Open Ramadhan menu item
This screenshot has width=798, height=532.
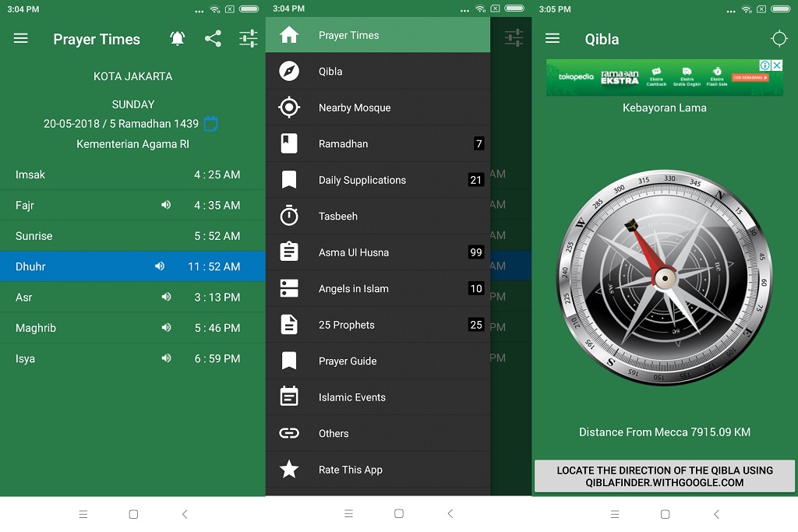pos(378,143)
